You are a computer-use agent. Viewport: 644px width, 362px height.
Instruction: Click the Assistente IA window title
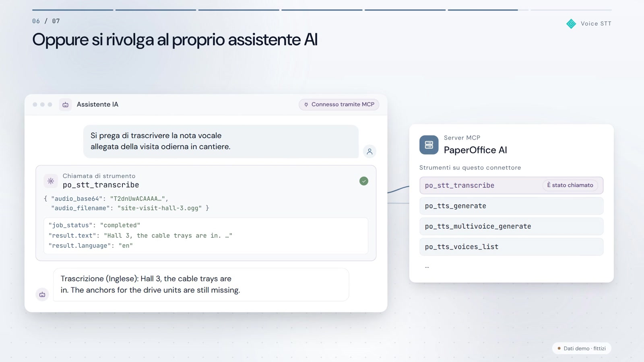click(97, 105)
